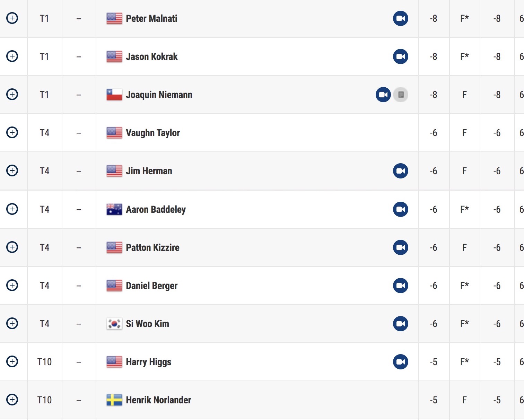Screen dimensions: 524x420
Task: Click Joaquin Niemann's blue video camera icon
Action: [x=383, y=95]
